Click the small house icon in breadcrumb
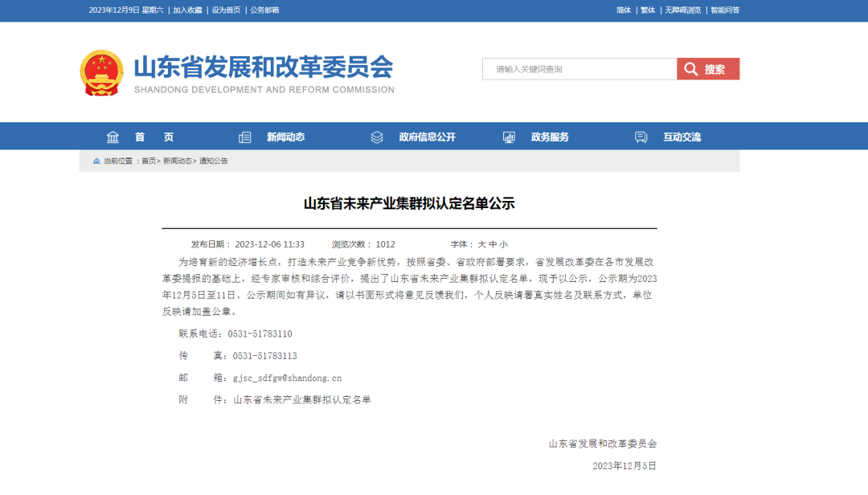Image resolution: width=868 pixels, height=495 pixels. (x=96, y=162)
